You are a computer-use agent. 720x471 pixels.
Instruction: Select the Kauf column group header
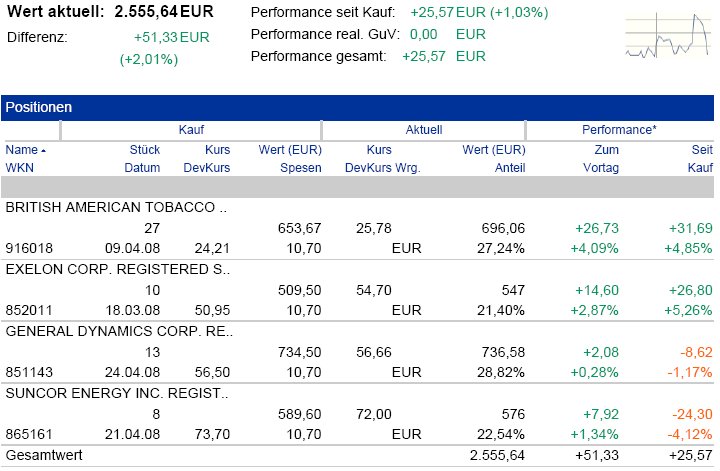[x=191, y=130]
